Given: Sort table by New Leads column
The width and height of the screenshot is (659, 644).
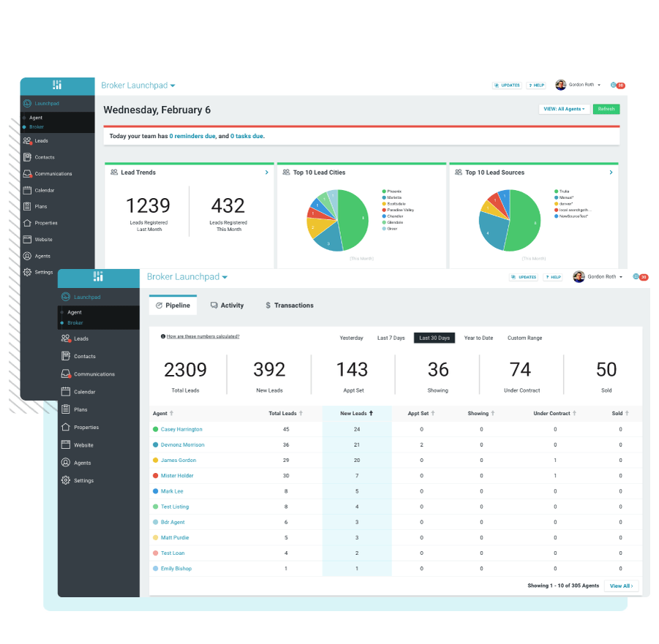Looking at the screenshot, I should 356,413.
